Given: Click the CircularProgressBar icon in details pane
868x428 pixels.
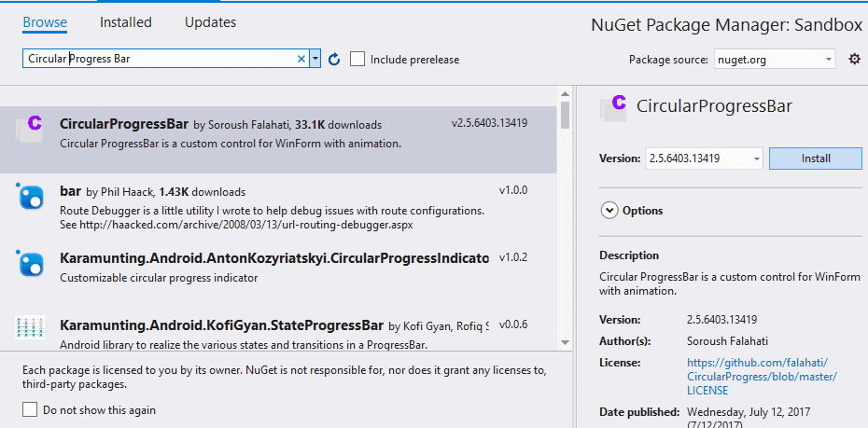Looking at the screenshot, I should (614, 106).
